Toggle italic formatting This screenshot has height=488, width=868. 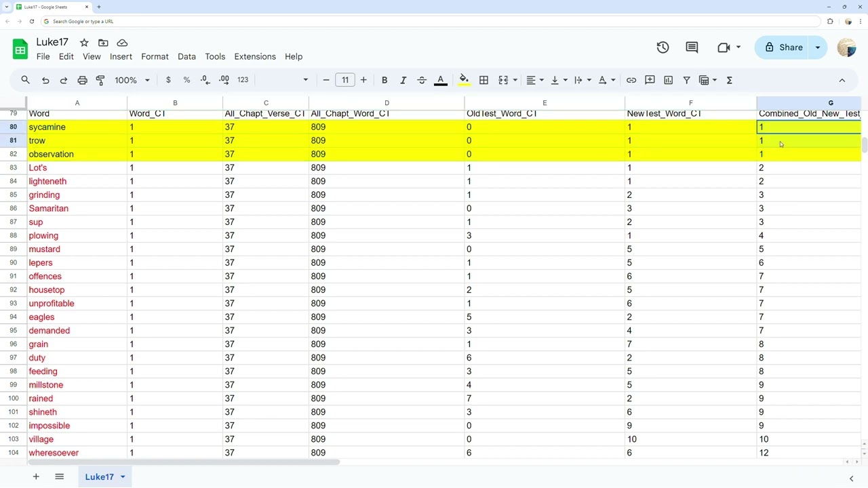tap(403, 80)
